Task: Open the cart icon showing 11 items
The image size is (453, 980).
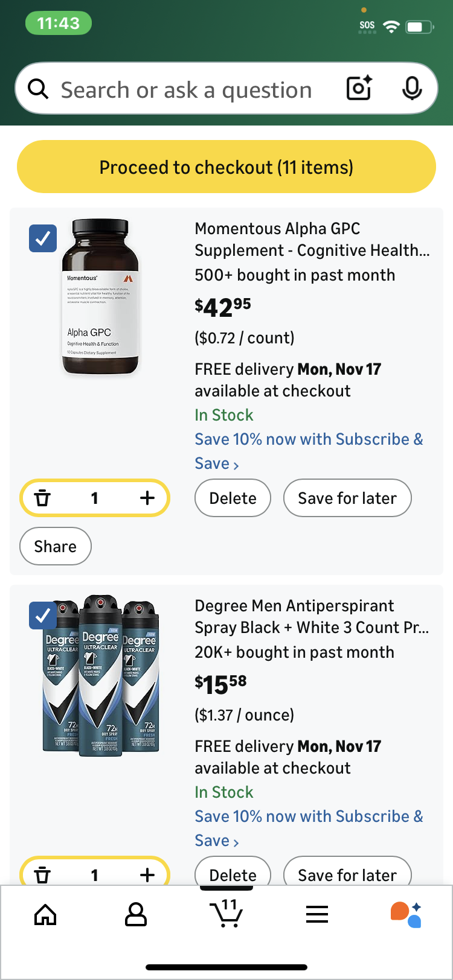Action: coord(226,914)
